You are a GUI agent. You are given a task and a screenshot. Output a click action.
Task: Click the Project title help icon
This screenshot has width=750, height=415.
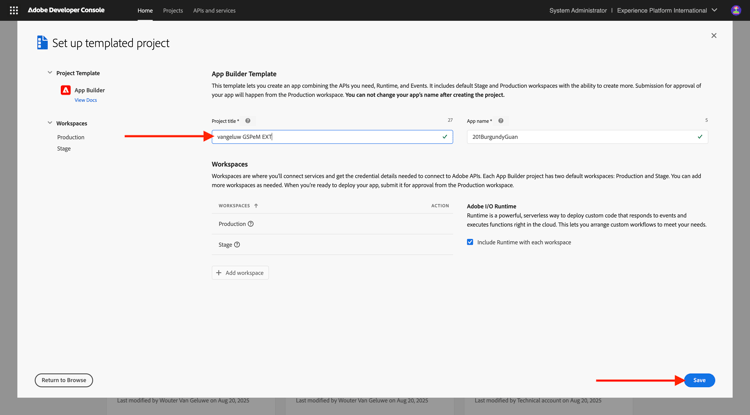click(x=248, y=121)
